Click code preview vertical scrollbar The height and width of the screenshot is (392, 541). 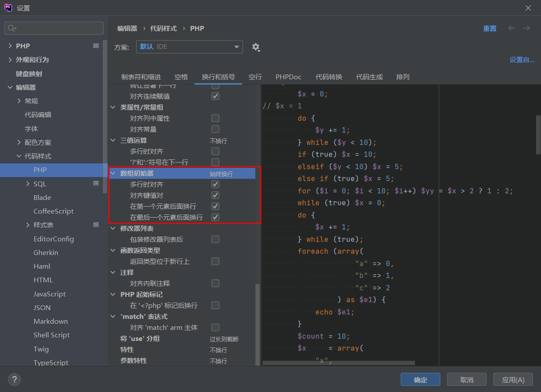(538, 134)
